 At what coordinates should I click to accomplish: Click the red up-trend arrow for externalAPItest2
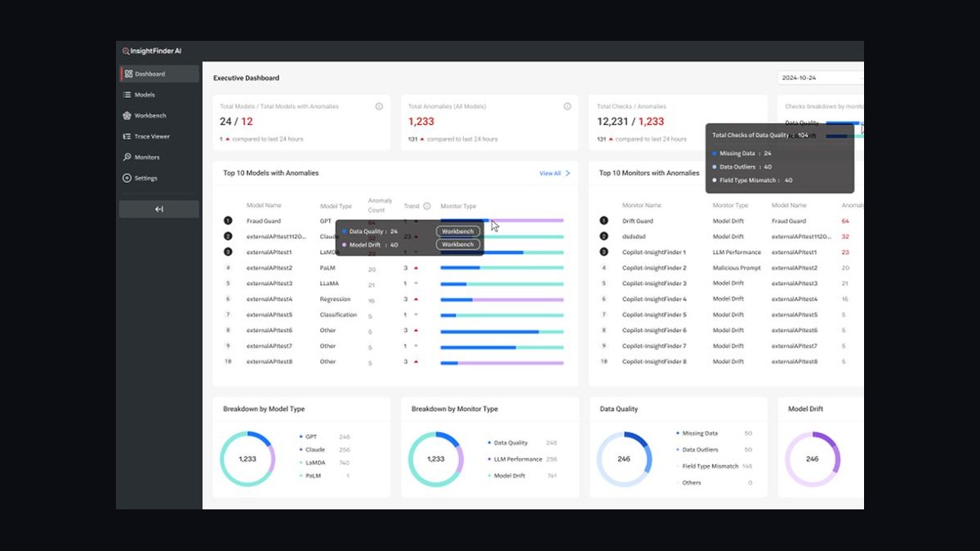coord(416,268)
